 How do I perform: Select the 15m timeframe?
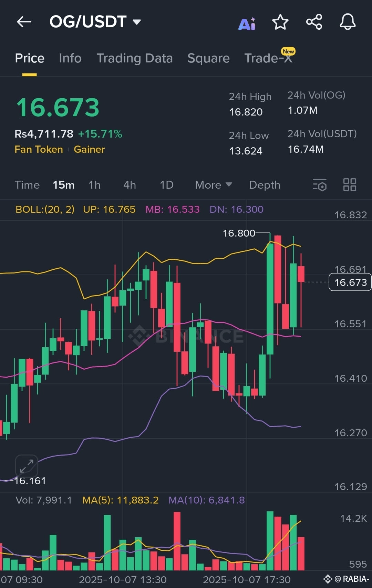click(63, 185)
